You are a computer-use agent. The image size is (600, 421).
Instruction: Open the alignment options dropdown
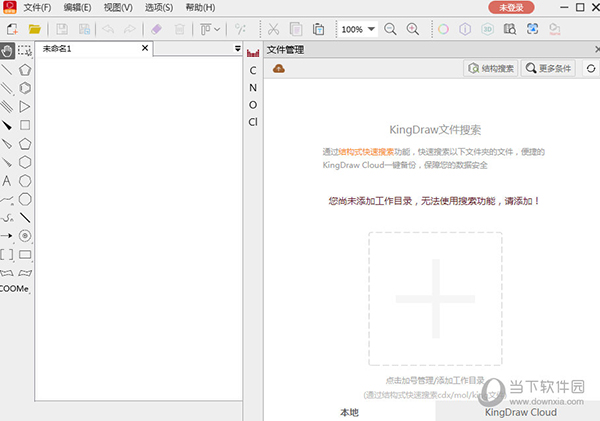(210, 29)
